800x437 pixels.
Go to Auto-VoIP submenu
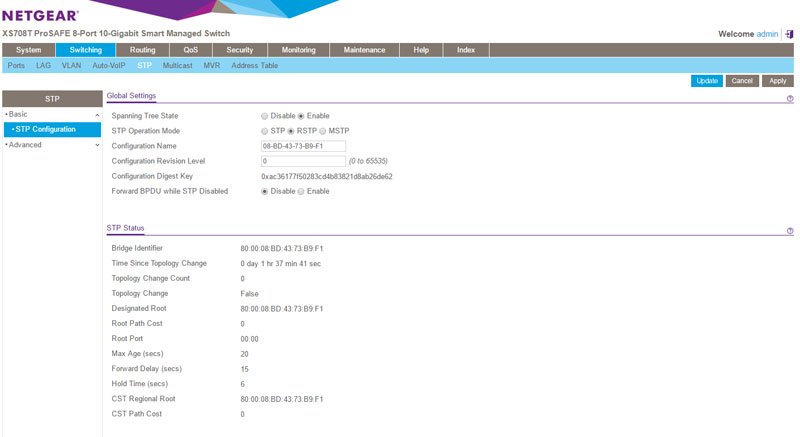click(109, 65)
